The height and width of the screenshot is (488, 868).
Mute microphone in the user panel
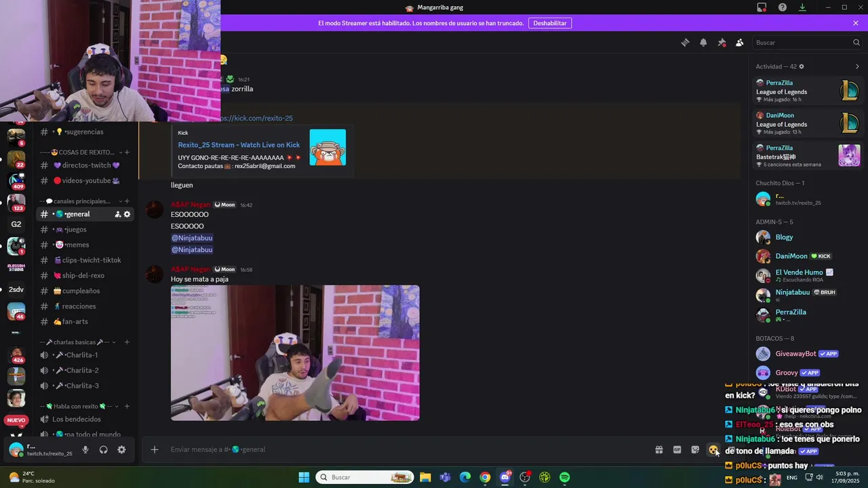pyautogui.click(x=85, y=449)
